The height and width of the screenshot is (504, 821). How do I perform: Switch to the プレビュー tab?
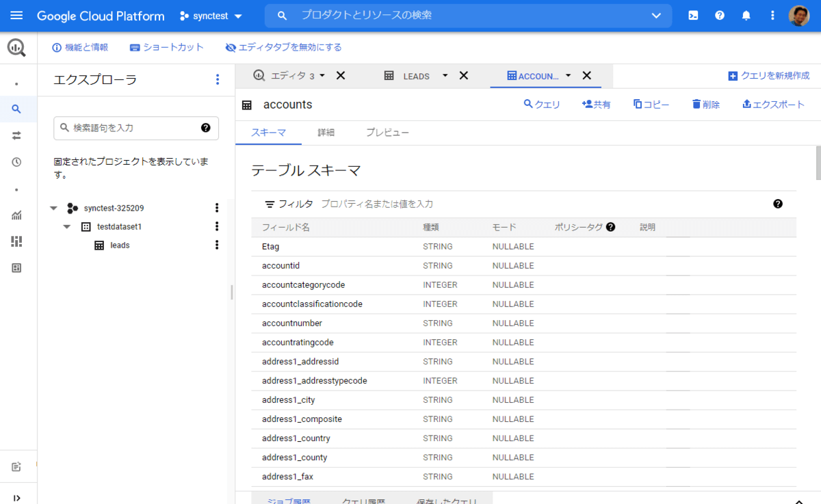coord(387,133)
